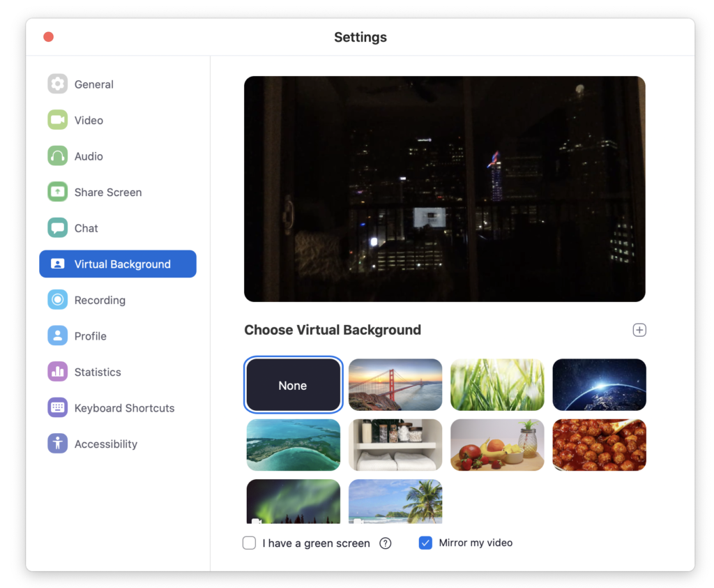Click the Chat bubble icon
Viewport: 714px width, 588px height.
[57, 227]
